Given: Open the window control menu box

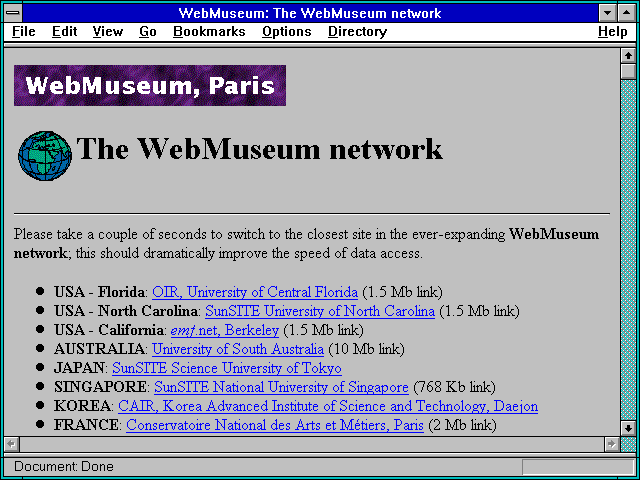Looking at the screenshot, I should tap(13, 13).
